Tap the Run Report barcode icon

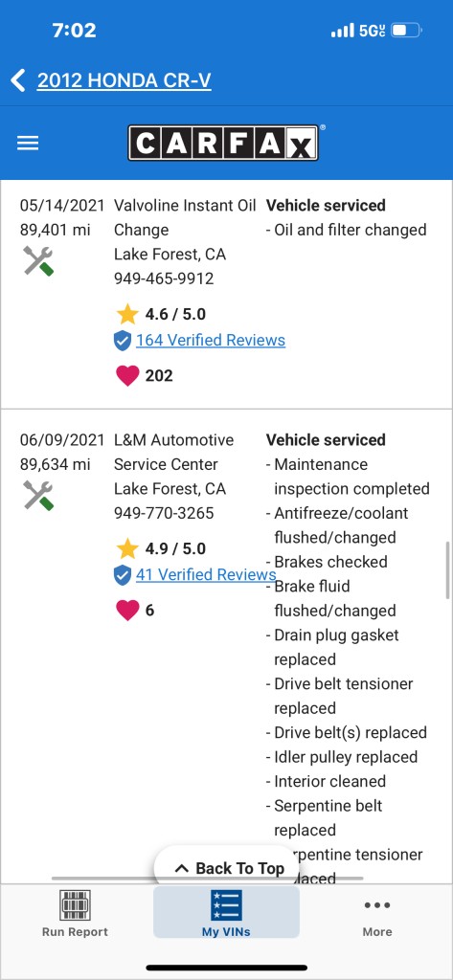click(x=75, y=905)
